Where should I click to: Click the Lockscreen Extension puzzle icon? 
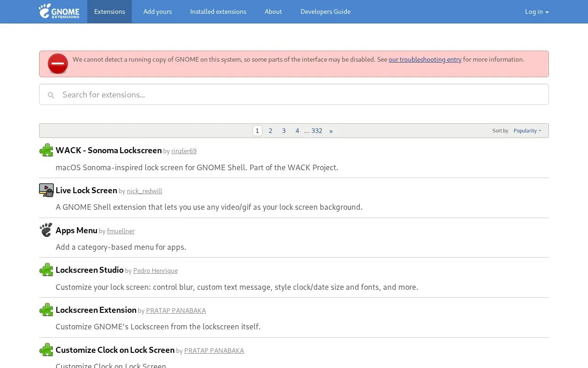46,310
